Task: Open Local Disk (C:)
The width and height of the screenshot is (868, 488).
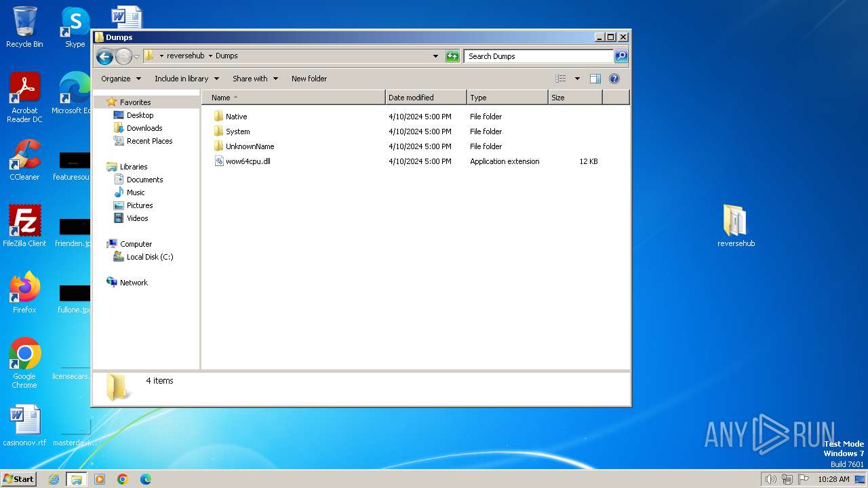Action: coord(150,257)
